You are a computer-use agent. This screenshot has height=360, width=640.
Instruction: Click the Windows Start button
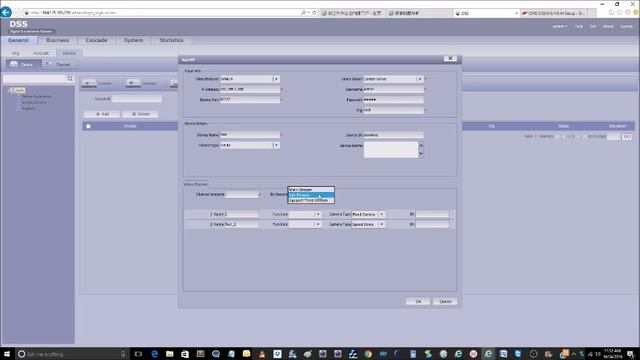pos(7,354)
